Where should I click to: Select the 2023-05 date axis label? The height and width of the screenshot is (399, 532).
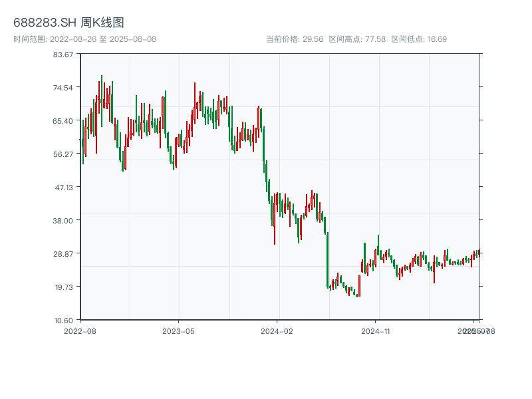coord(178,331)
